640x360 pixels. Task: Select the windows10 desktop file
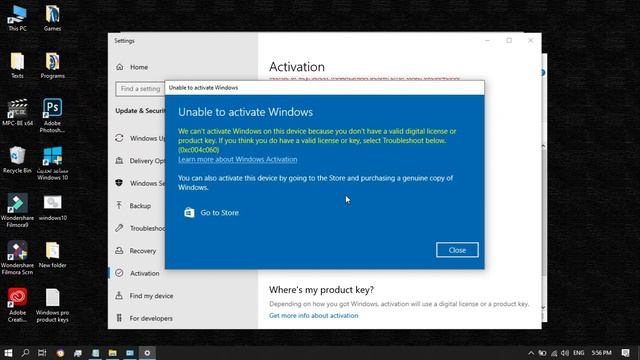(x=52, y=207)
